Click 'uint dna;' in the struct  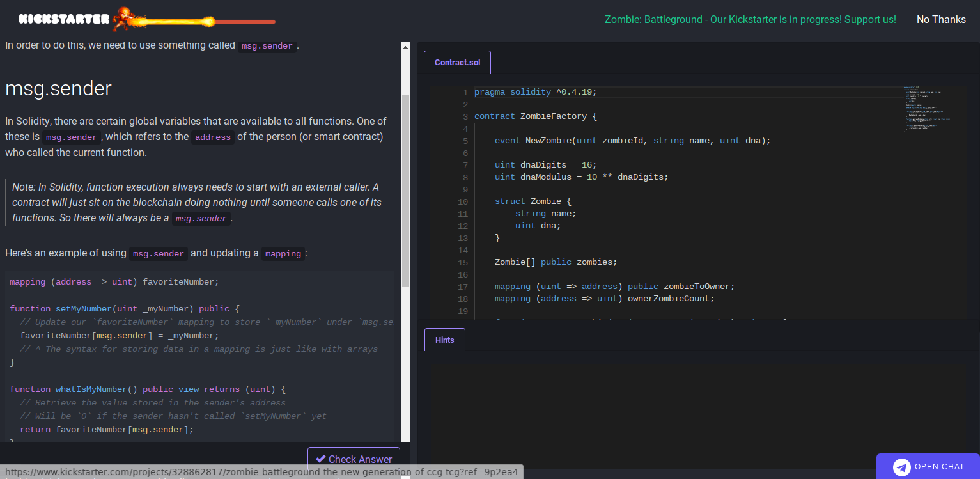pos(538,226)
